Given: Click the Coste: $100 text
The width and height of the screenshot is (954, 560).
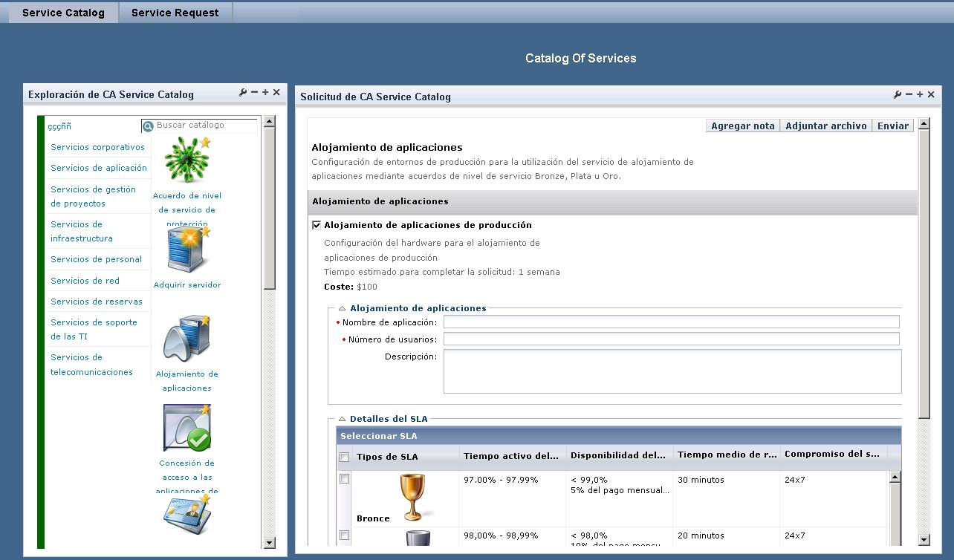Looking at the screenshot, I should coord(351,287).
